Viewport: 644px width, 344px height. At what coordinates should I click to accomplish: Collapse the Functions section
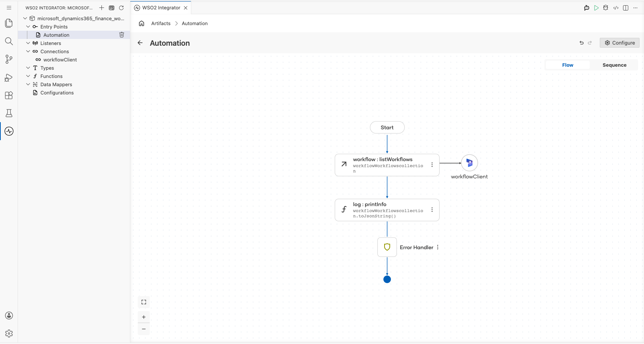[28, 76]
